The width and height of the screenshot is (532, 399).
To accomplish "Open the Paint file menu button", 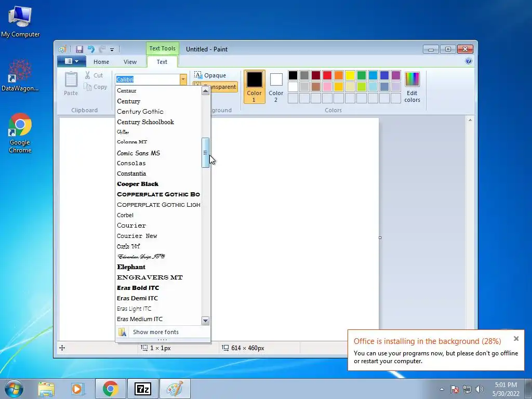I will tap(71, 61).
